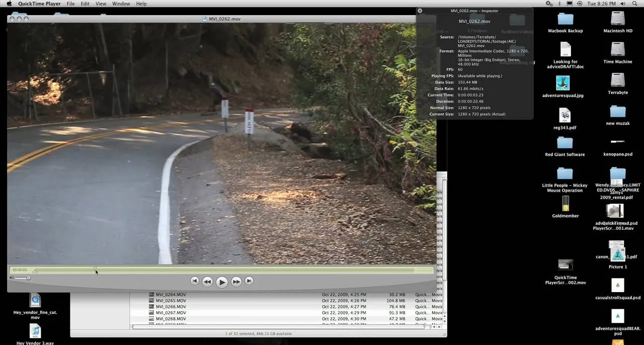Select the Goldmember icon
Screen dimensions: 644x345
pyautogui.click(x=566, y=204)
